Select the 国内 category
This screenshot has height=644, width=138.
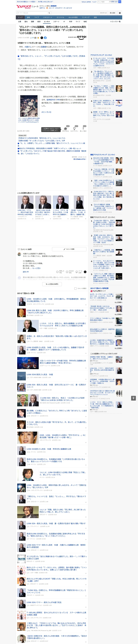(x=26, y=21)
